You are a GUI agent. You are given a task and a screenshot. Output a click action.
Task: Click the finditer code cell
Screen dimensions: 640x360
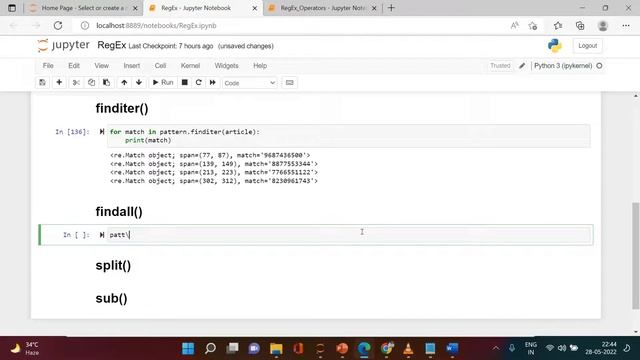(x=349, y=136)
